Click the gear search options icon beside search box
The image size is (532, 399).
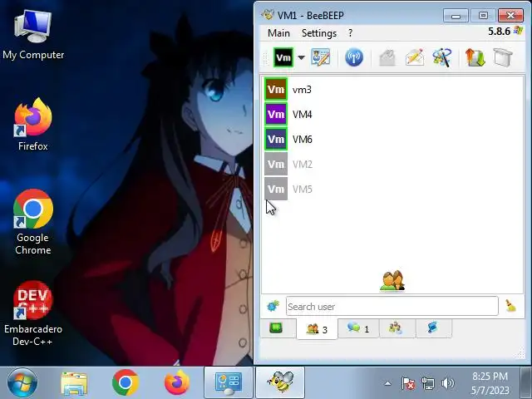(x=273, y=306)
